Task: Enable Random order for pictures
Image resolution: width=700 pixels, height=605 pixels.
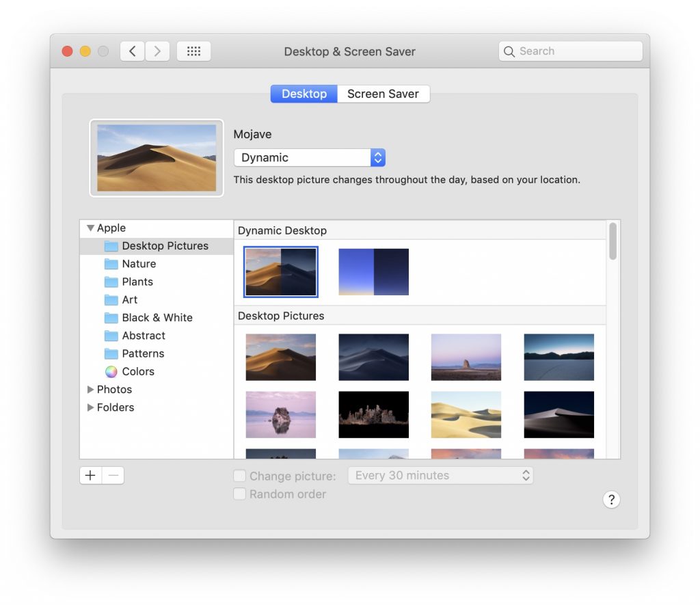Action: (x=240, y=494)
